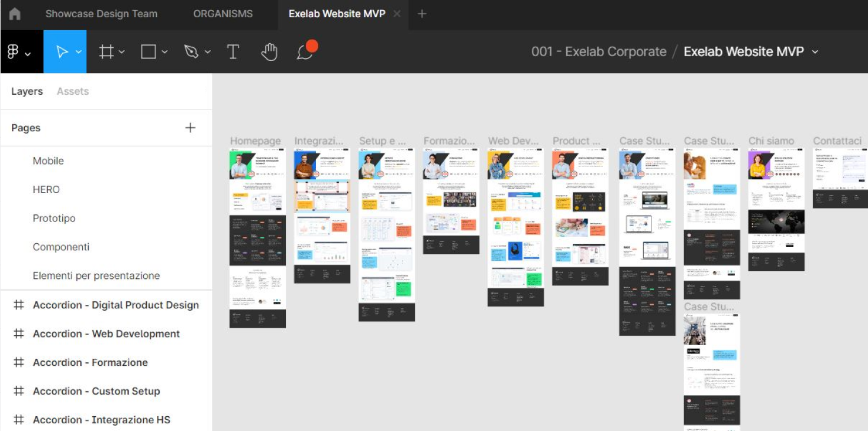Click the 001 - Exelab Corporate project link
The image size is (868, 431).
pyautogui.click(x=599, y=52)
